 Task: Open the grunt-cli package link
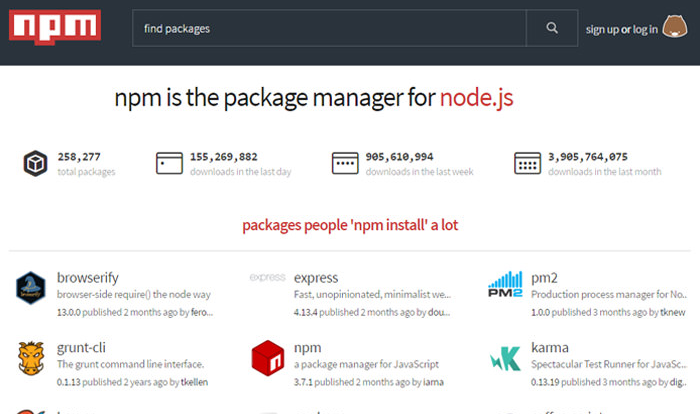[x=81, y=347]
